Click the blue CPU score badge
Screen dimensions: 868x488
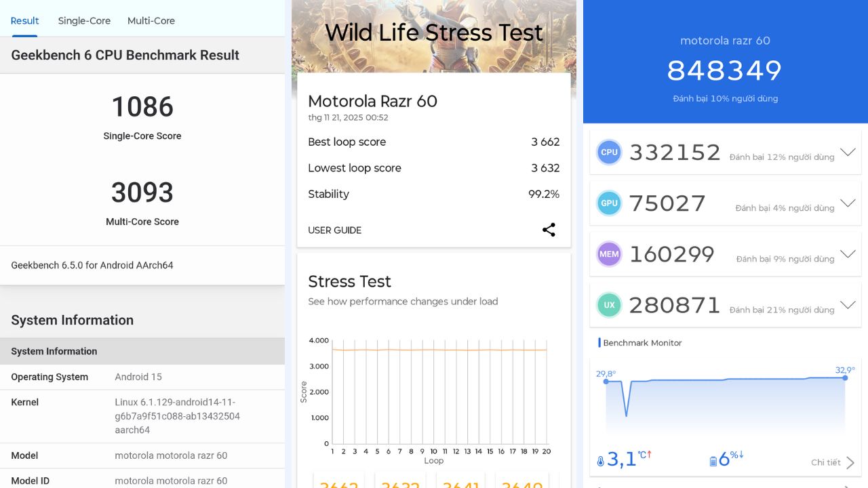click(609, 152)
